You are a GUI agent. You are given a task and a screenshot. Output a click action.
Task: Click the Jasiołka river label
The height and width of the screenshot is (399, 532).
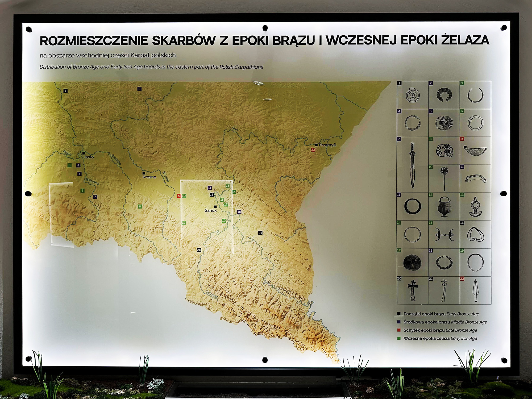(x=116, y=159)
